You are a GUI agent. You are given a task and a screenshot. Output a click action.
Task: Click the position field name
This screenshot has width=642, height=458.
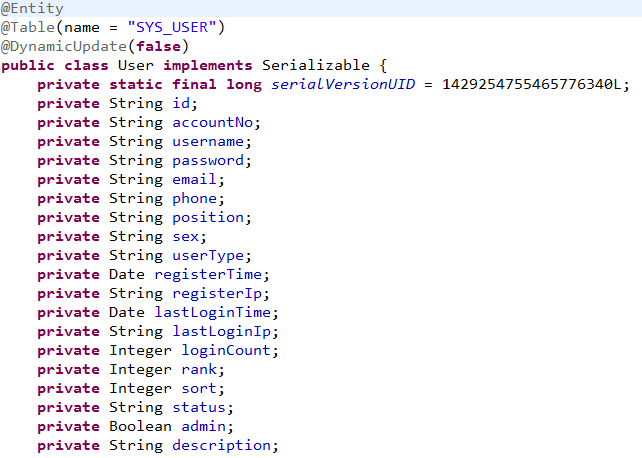(x=208, y=217)
